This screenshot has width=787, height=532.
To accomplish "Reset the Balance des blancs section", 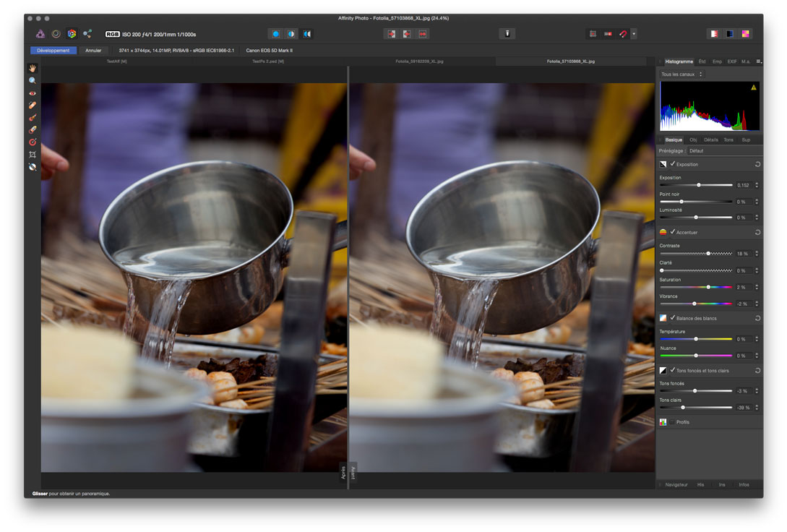I will 757,318.
